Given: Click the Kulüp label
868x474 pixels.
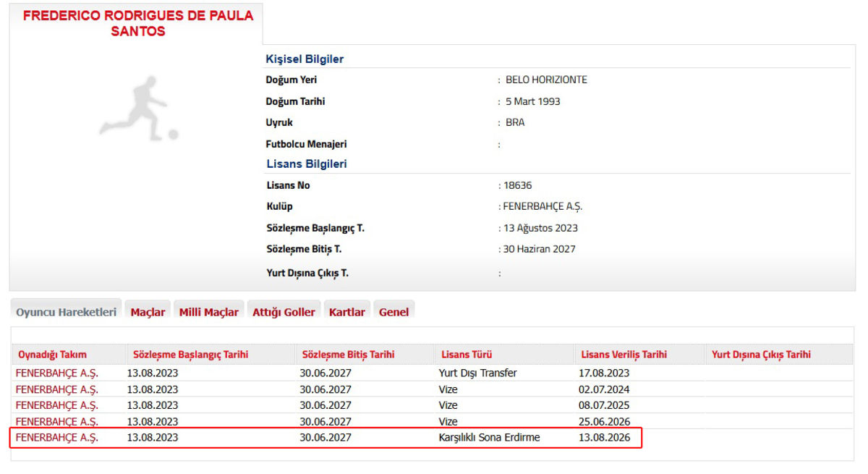Looking at the screenshot, I should point(279,206).
